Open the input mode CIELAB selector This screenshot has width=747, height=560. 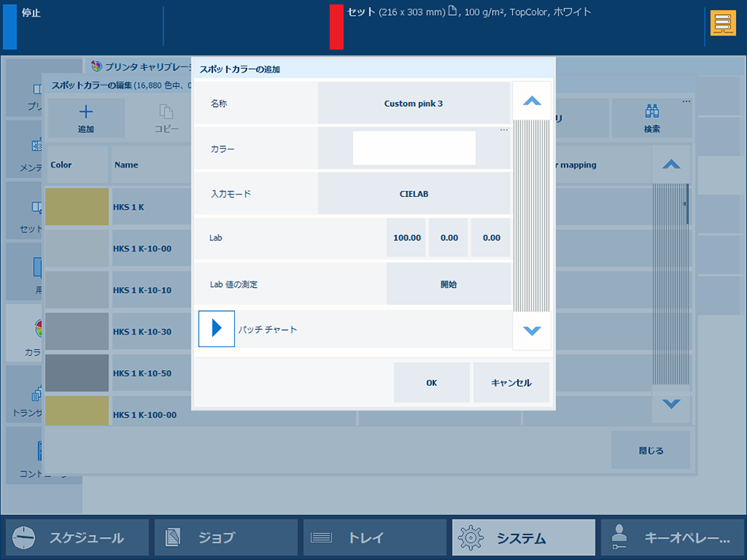click(x=414, y=194)
